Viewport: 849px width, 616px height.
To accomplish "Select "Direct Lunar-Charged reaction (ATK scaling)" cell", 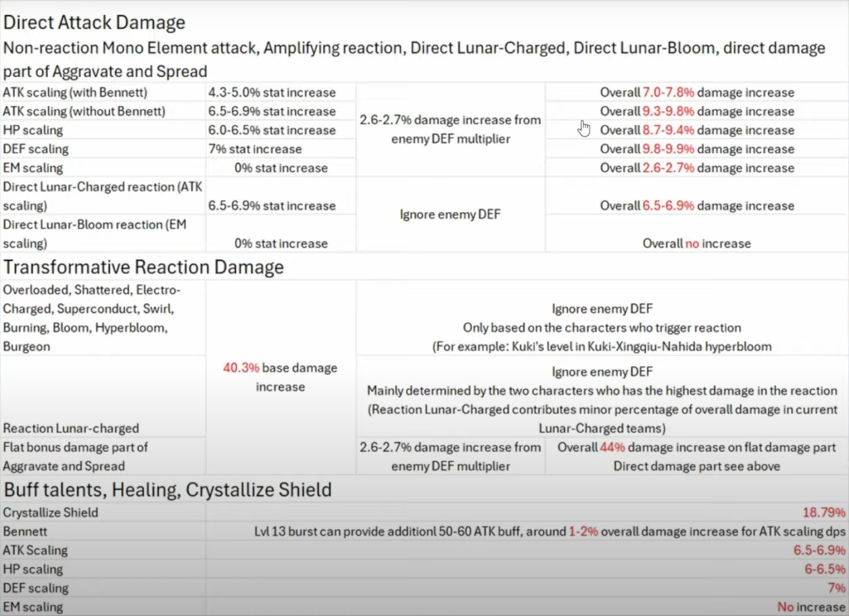I will pyautogui.click(x=103, y=197).
